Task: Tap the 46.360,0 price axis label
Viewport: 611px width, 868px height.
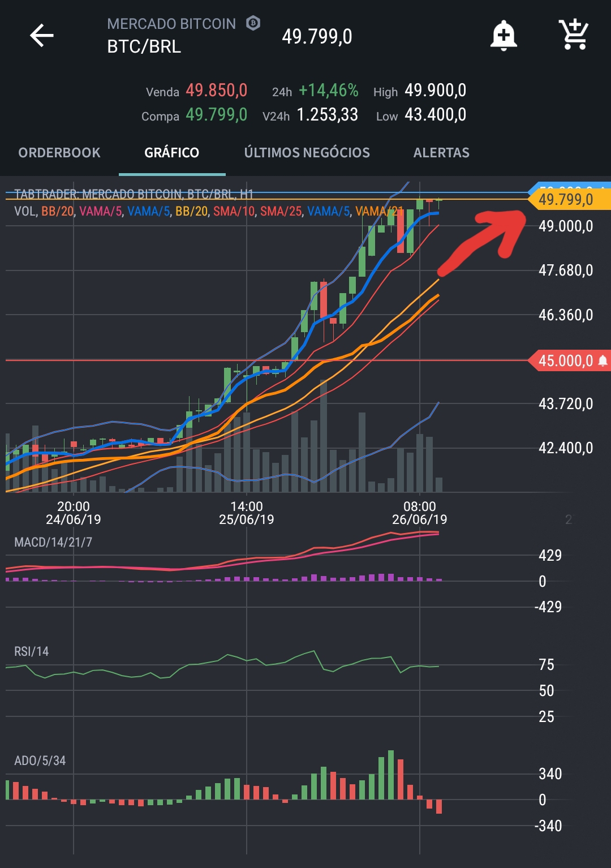Action: click(566, 315)
